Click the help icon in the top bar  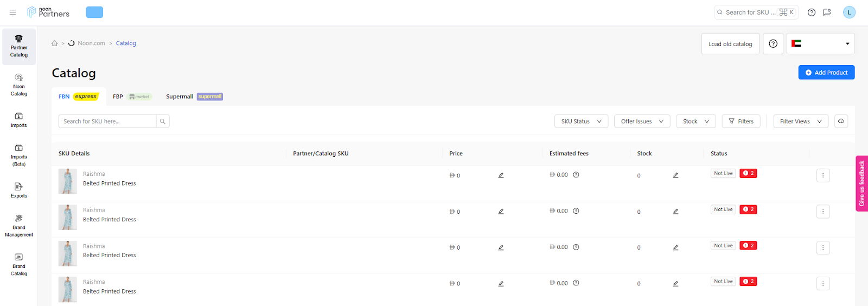812,12
